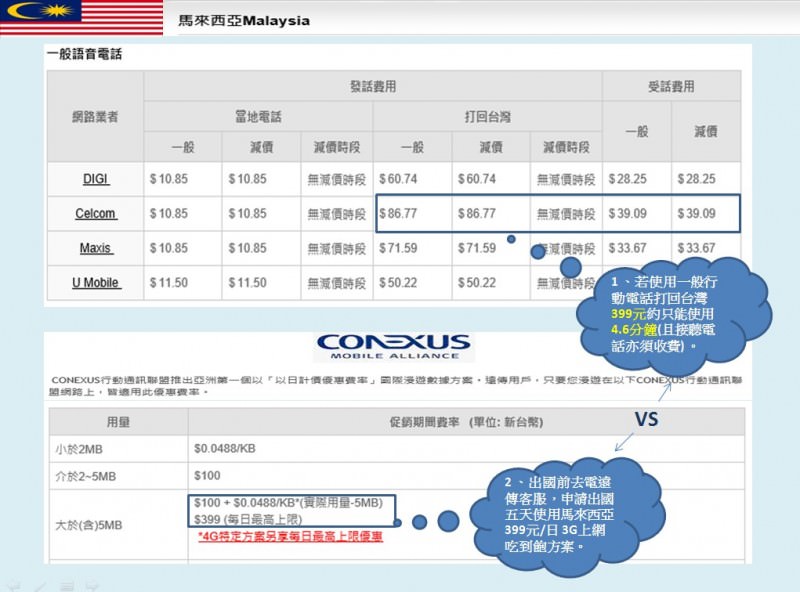The width and height of the screenshot is (800, 592).
Task: Click the 一般語音電話 heading
Action: click(84, 54)
